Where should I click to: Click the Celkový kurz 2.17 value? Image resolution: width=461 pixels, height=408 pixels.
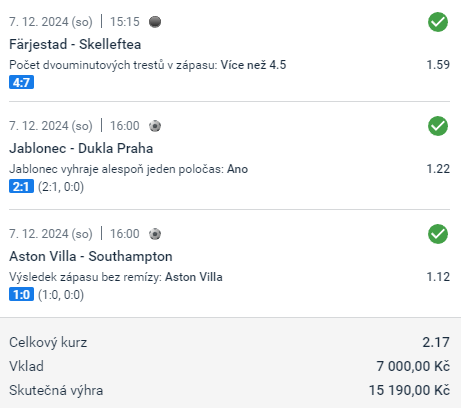[x=436, y=342]
